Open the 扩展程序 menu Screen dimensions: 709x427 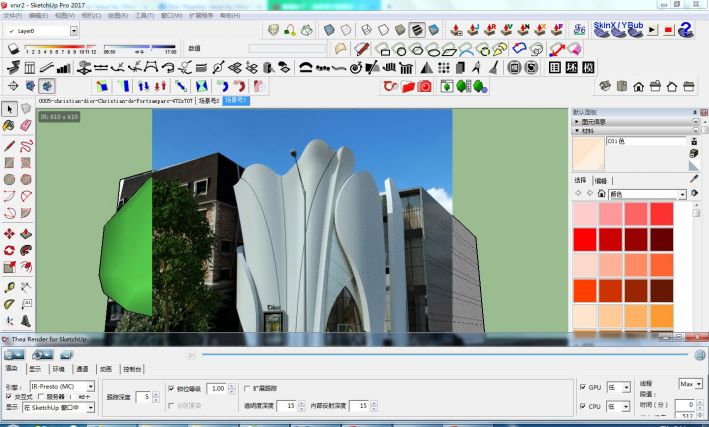pyautogui.click(x=201, y=15)
